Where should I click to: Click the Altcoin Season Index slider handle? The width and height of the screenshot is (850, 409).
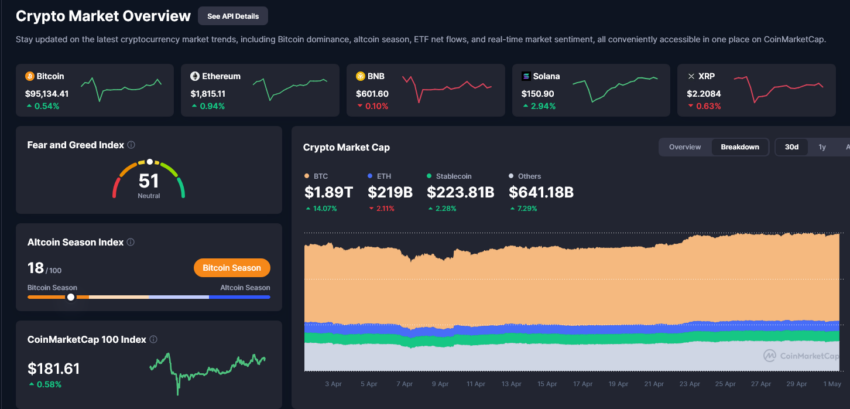click(70, 297)
